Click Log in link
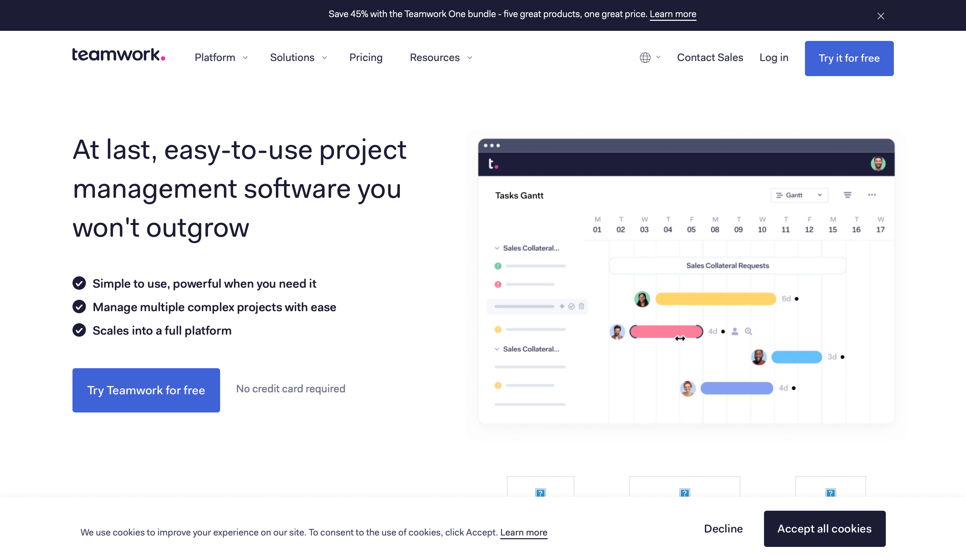The width and height of the screenshot is (966, 560). coord(773,57)
